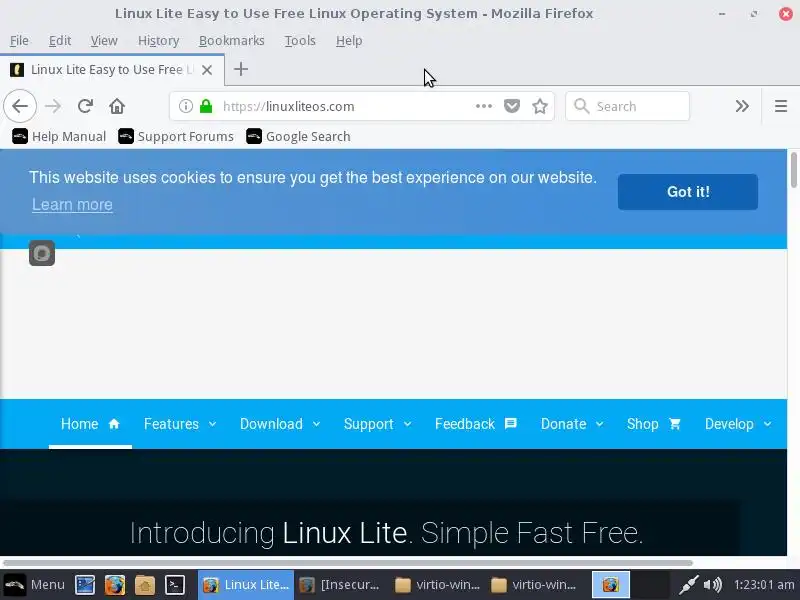Screen dimensions: 800x600
Task: Save page to Pocket
Action: click(512, 106)
